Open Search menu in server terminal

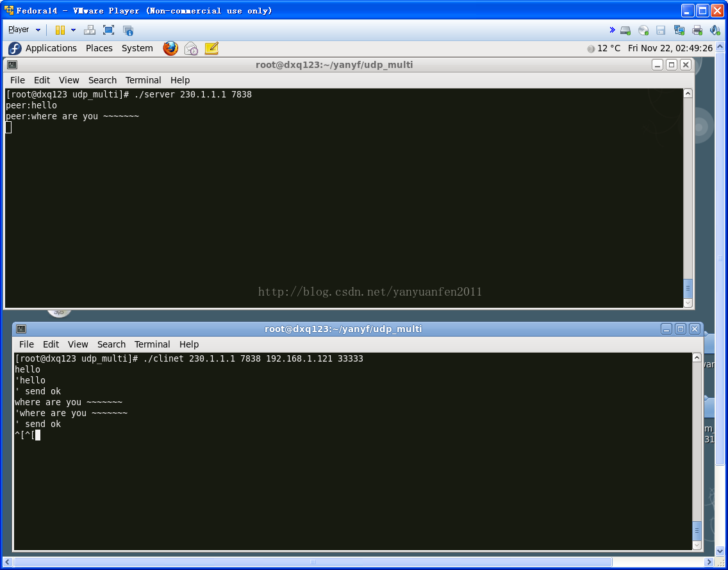[x=102, y=80]
